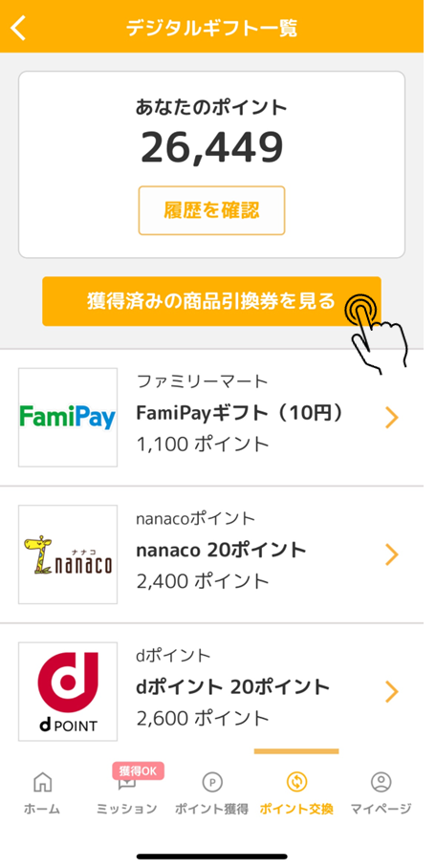Expand dポイント 20ポイント row chevron
436x868 pixels.
[x=392, y=691]
